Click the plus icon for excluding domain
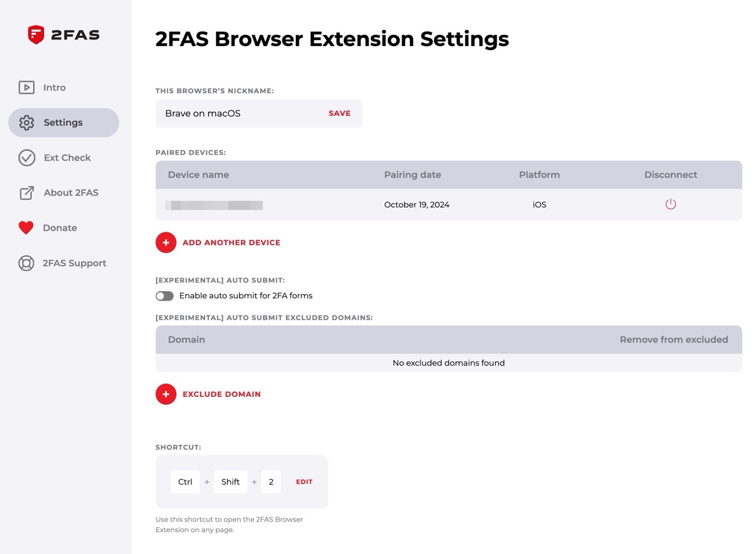 166,394
